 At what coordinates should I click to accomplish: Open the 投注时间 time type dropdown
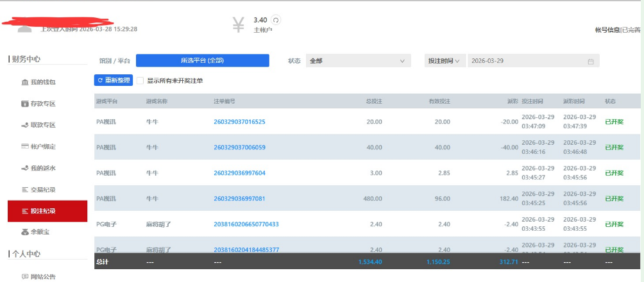tap(445, 61)
